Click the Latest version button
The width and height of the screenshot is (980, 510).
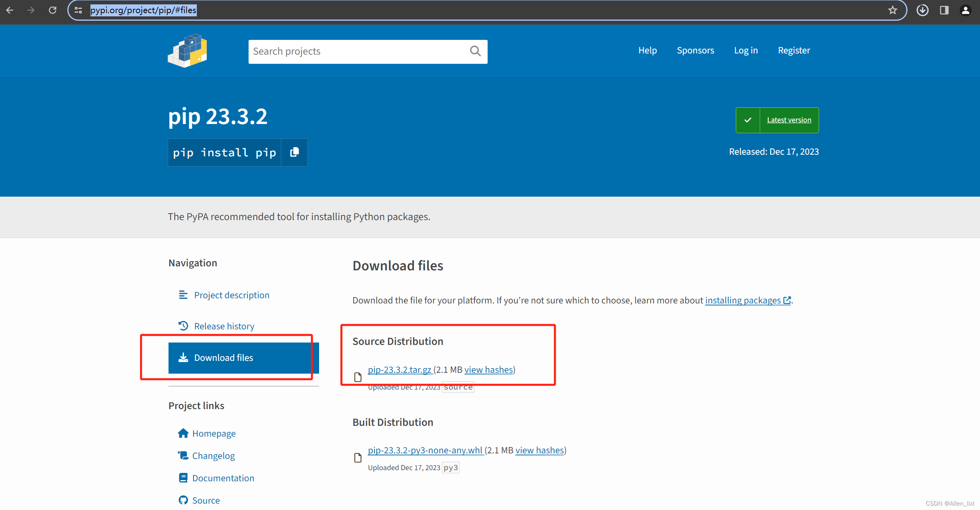click(789, 120)
